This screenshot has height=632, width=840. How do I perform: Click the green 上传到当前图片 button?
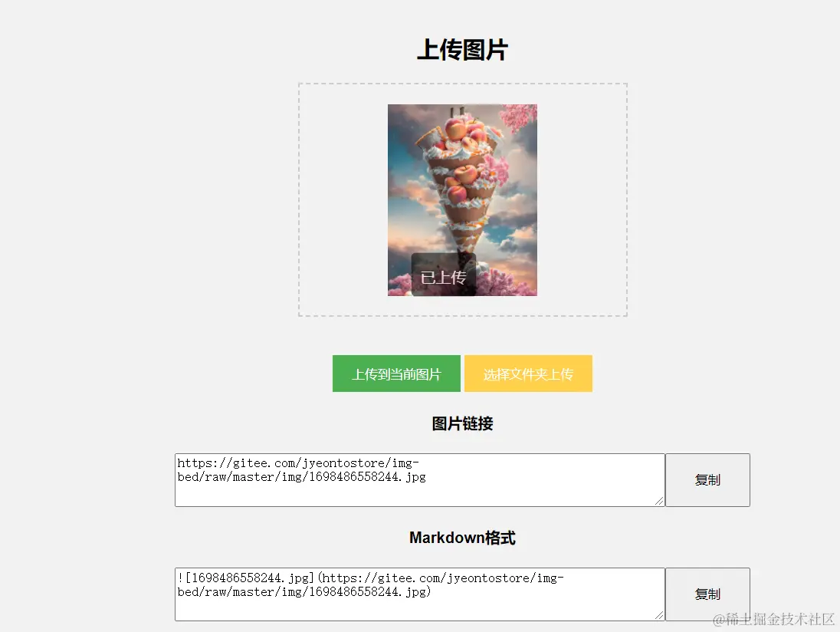[396, 374]
